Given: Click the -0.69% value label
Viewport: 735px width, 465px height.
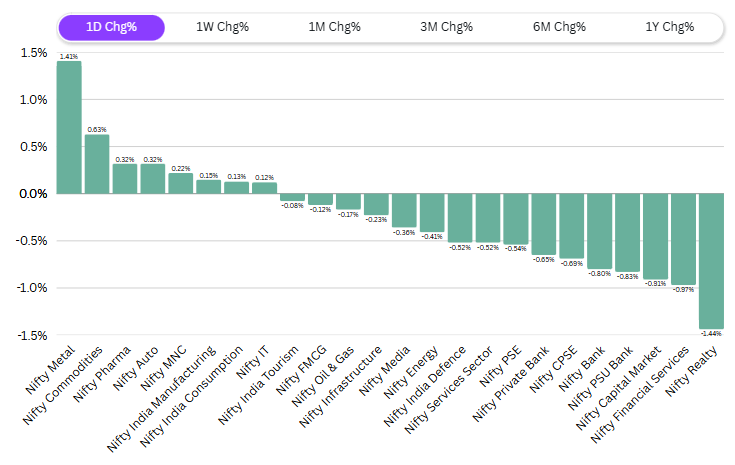Looking at the screenshot, I should 571,263.
